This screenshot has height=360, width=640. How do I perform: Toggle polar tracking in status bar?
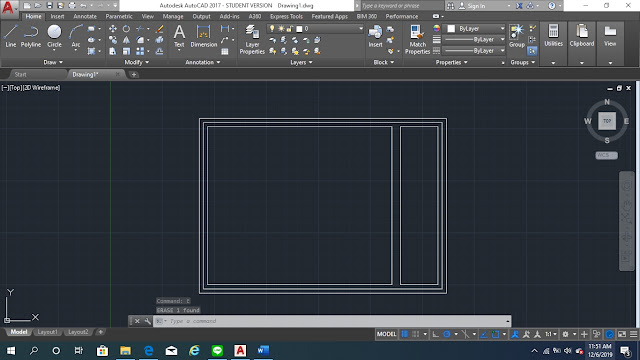tap(447, 334)
